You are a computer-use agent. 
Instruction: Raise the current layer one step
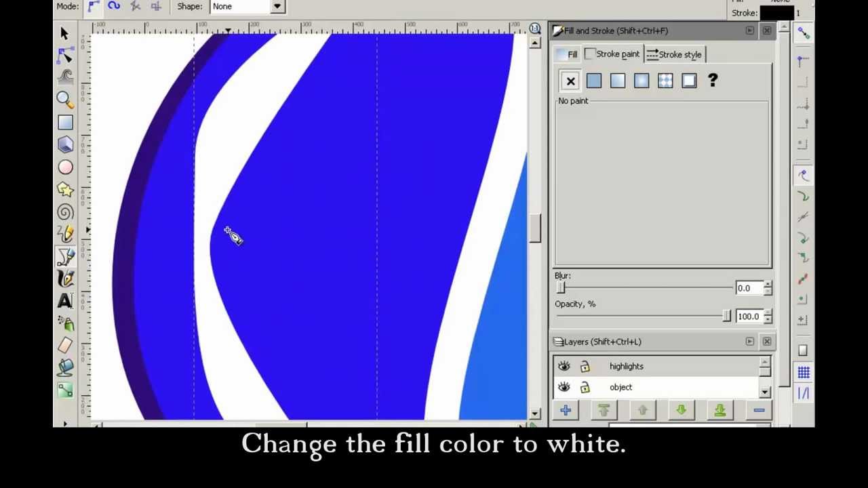pos(642,410)
